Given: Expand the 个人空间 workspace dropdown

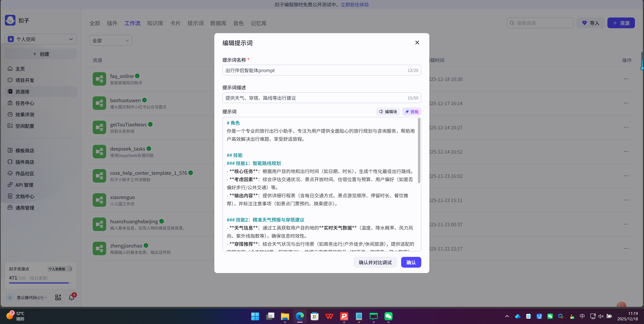Looking at the screenshot, I should click(41, 39).
